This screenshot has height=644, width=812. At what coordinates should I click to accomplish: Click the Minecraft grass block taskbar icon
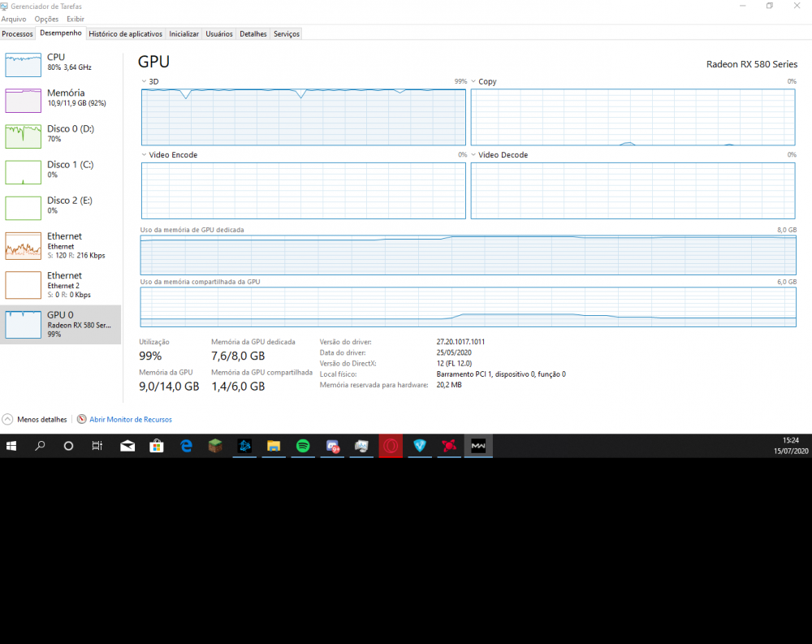[x=215, y=446]
